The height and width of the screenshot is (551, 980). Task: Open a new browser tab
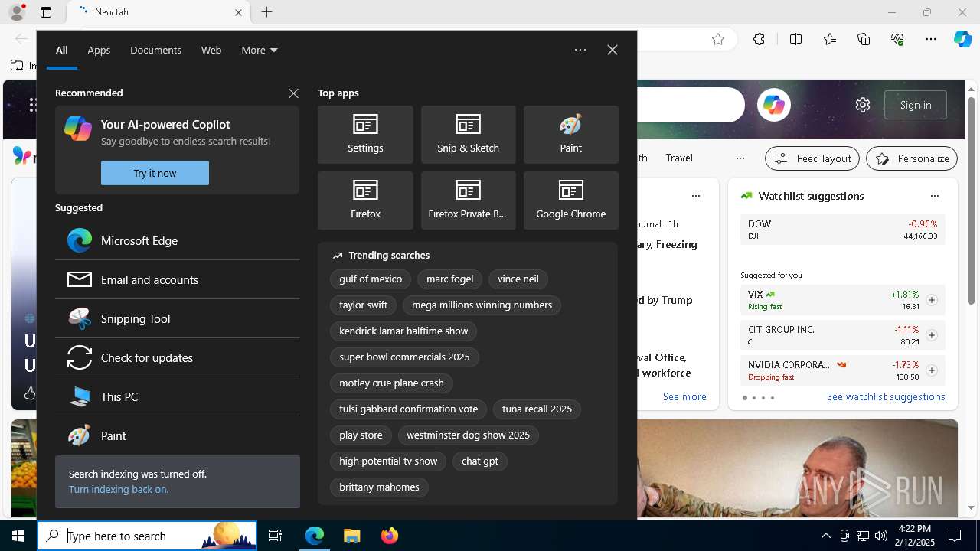pos(266,12)
